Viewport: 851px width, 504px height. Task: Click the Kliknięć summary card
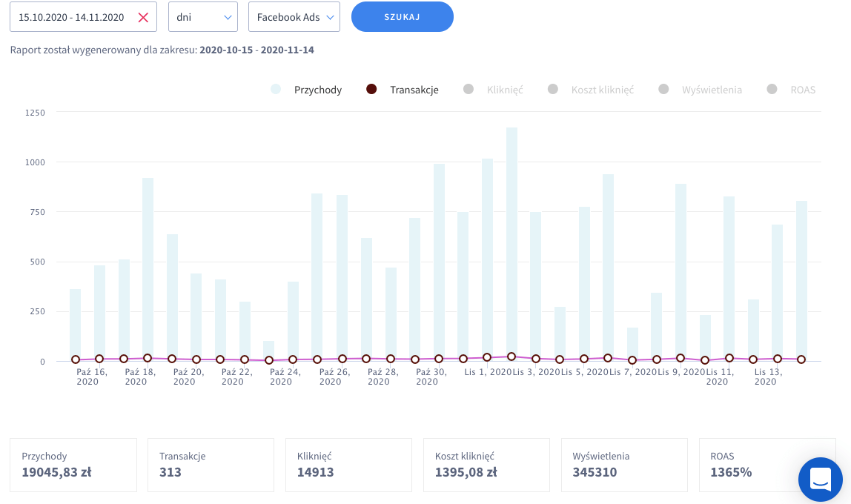tap(348, 465)
